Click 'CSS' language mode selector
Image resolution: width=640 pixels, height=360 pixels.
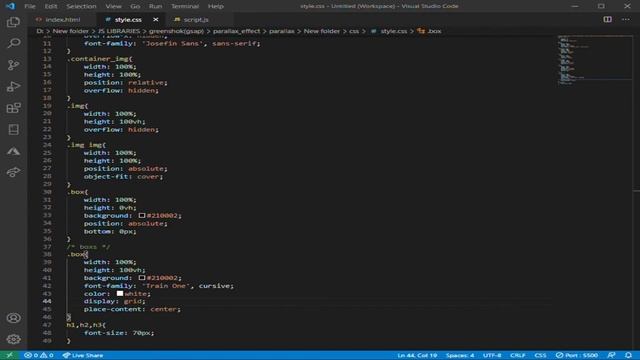click(x=540, y=355)
